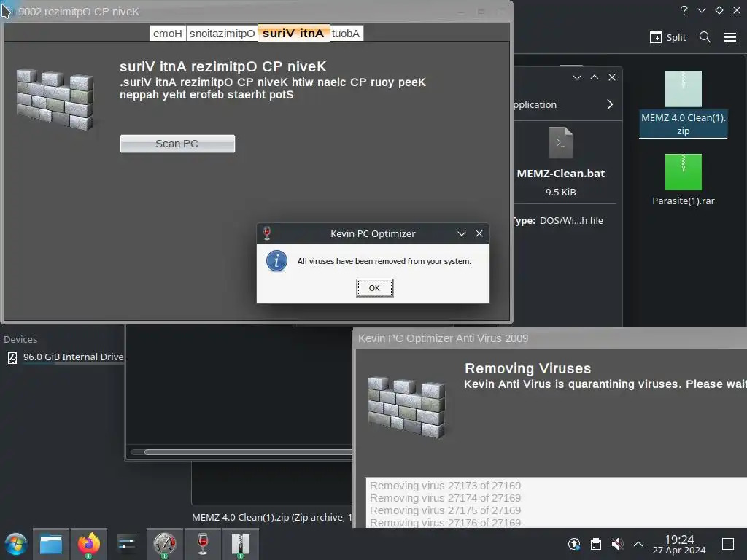
Task: Click the horizontal scrollbar in the lower panel
Action: [248, 452]
